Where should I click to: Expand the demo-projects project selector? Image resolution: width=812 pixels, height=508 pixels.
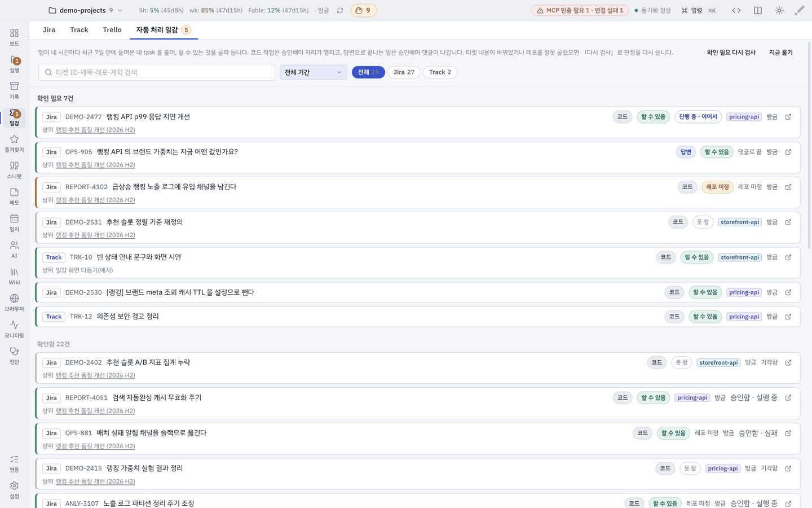click(85, 10)
